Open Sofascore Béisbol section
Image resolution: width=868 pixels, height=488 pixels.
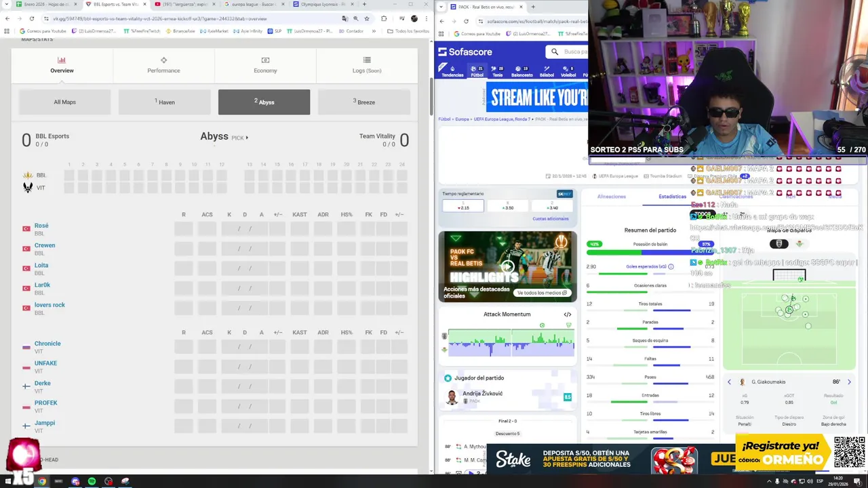(547, 71)
